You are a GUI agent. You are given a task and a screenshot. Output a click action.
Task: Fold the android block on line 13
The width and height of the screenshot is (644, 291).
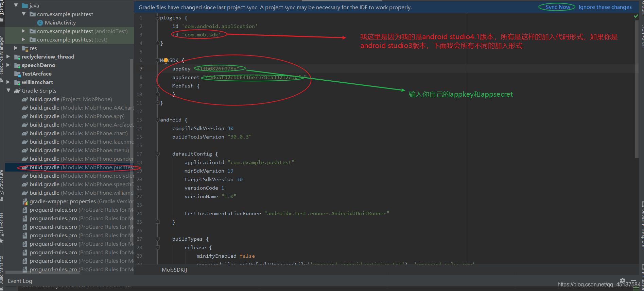pos(157,120)
